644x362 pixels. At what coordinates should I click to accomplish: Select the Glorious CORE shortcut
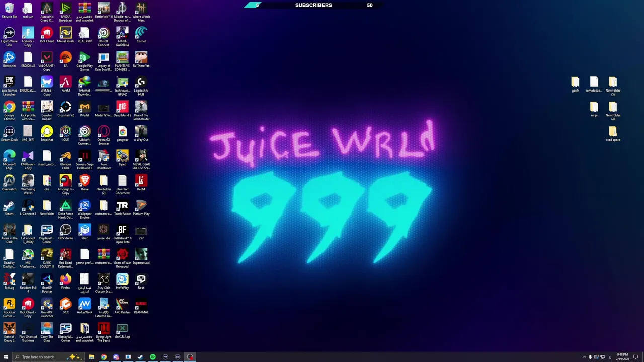(66, 160)
